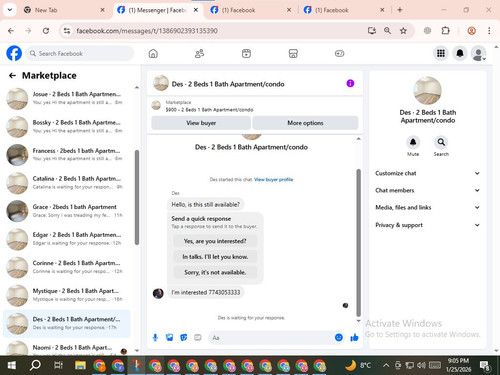Open the Grace 2beds conversation
This screenshot has width=500, height=375.
67,211
